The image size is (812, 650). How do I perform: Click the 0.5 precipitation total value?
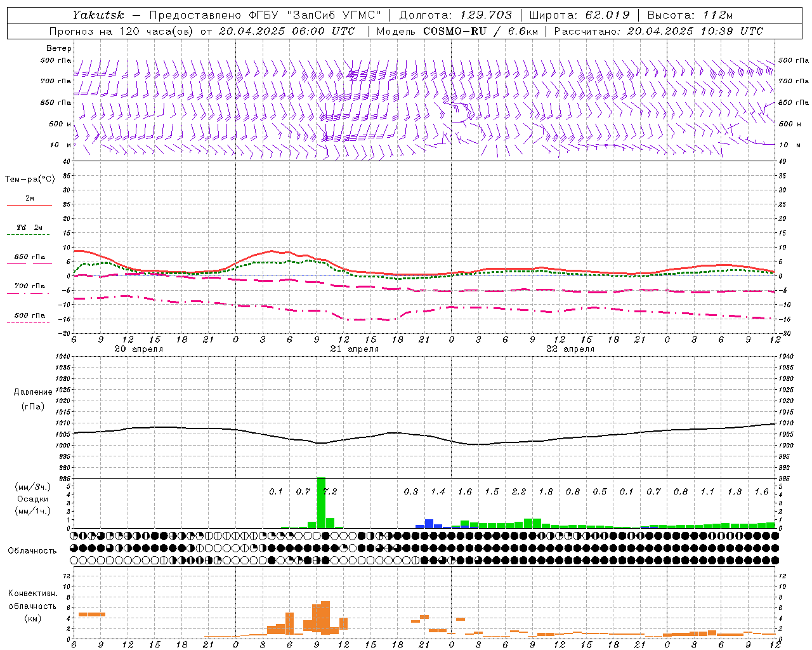[x=599, y=491]
